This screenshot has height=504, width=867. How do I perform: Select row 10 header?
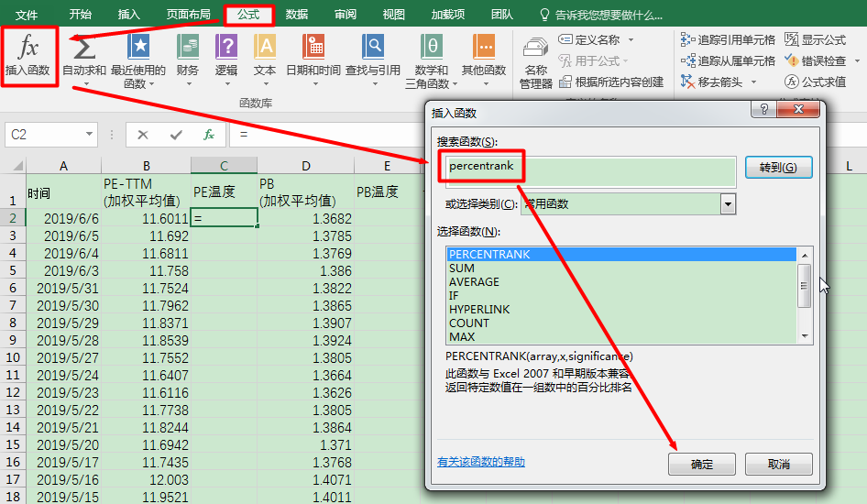point(13,357)
